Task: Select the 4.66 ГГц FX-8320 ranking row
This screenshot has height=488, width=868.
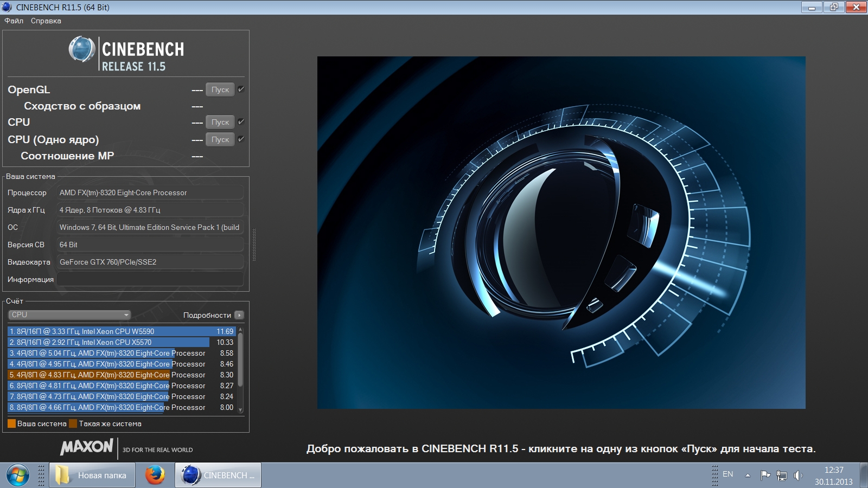Action: click(x=121, y=407)
